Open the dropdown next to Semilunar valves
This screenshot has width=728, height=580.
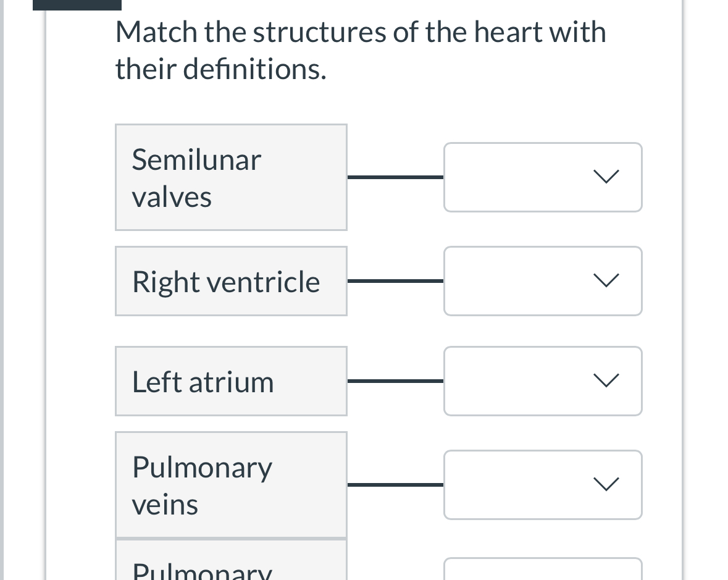(543, 177)
